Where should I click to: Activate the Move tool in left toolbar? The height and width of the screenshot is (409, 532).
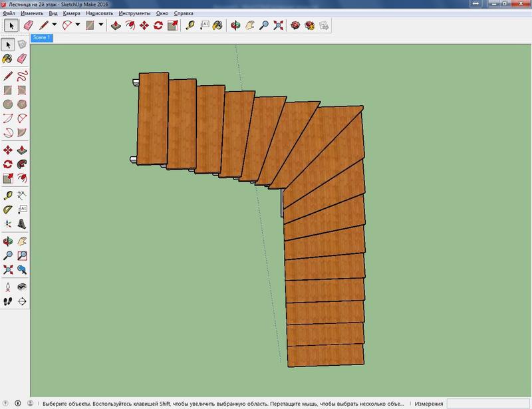8,150
